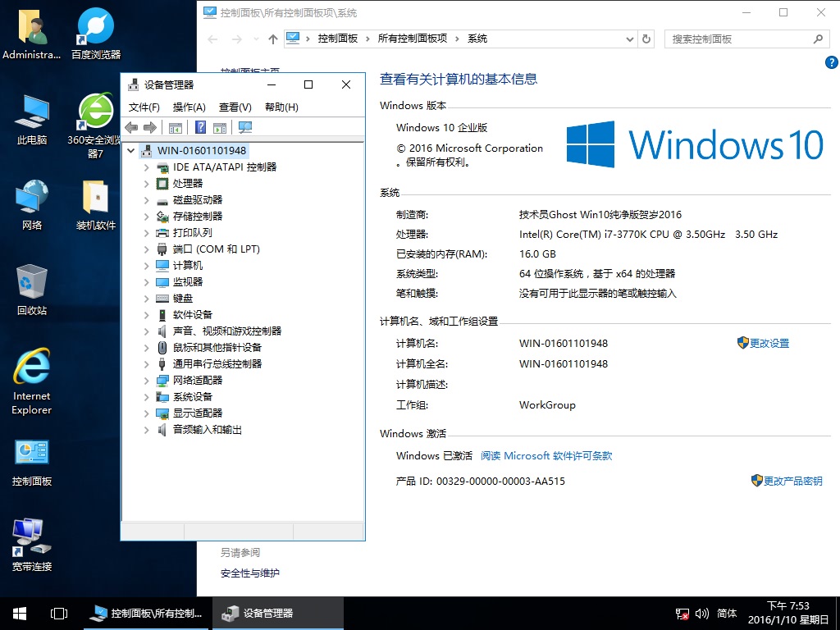This screenshot has height=630, width=840.
Task: Click the volume speaker tray icon
Action: pos(702,614)
